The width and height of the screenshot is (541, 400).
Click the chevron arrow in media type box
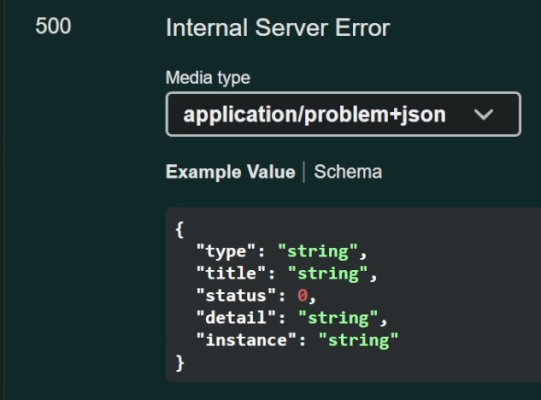click(x=483, y=115)
